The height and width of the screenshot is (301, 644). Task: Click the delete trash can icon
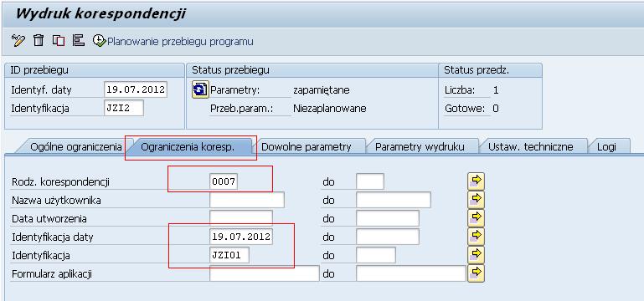39,41
